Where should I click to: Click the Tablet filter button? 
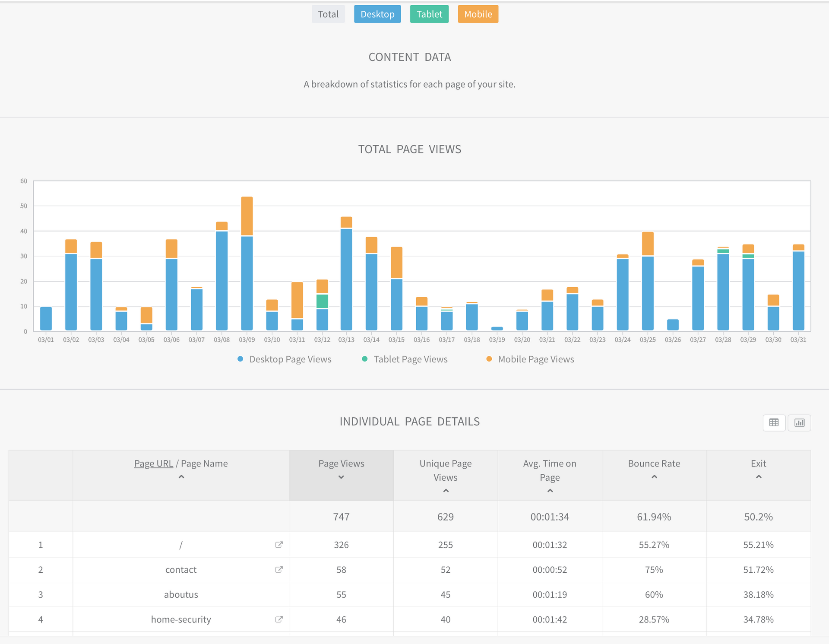pos(429,14)
